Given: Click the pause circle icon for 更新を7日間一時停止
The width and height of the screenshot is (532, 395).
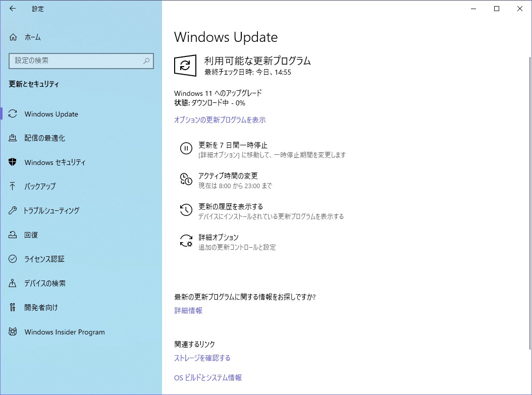Looking at the screenshot, I should [x=186, y=148].
